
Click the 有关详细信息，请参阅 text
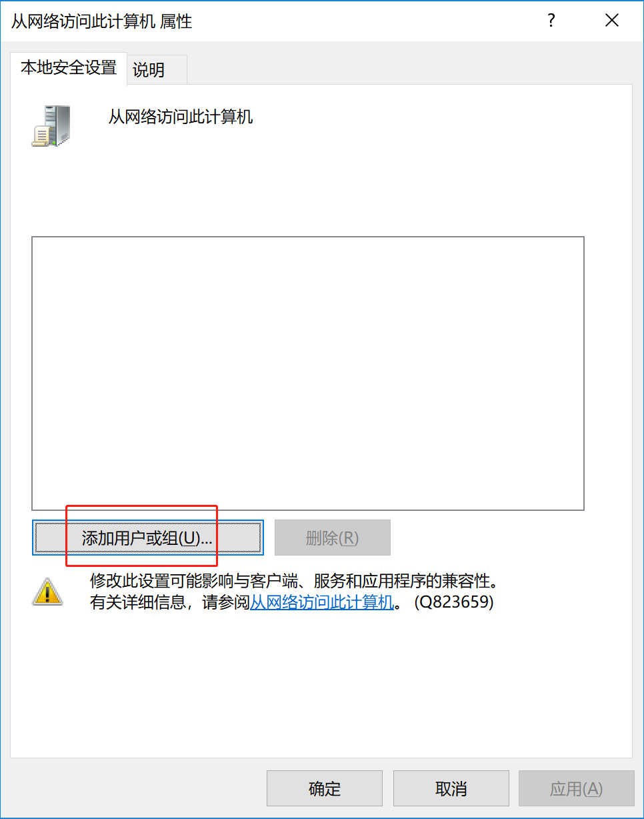[x=170, y=603]
